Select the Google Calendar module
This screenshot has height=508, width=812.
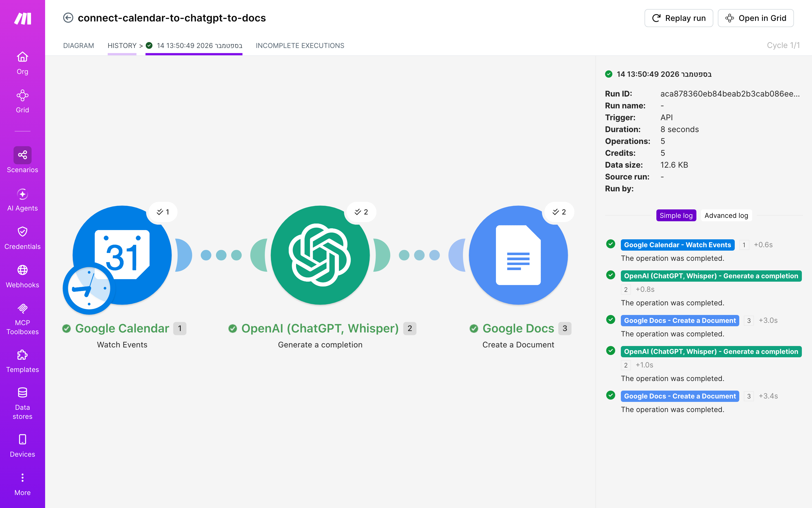point(122,255)
